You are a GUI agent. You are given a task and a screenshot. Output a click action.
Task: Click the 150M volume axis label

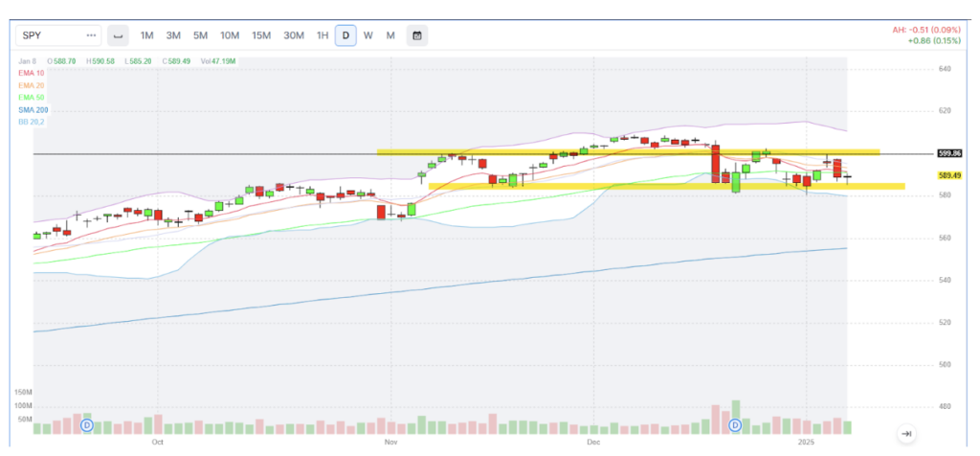tap(23, 392)
